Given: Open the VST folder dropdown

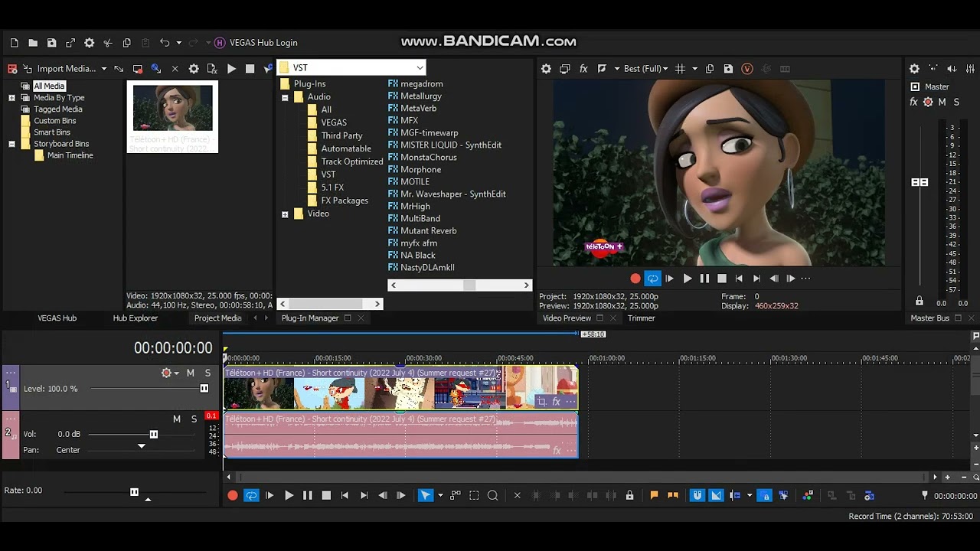Looking at the screenshot, I should [420, 68].
